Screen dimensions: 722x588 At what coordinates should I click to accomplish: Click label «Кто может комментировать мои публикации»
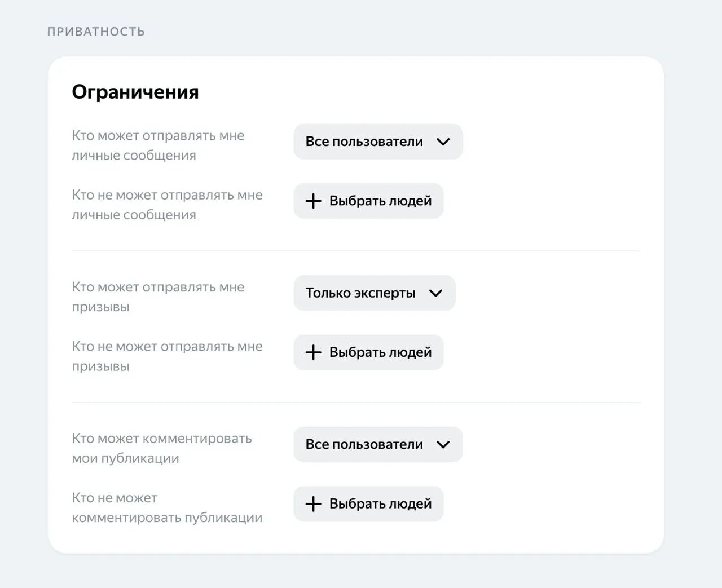click(161, 448)
